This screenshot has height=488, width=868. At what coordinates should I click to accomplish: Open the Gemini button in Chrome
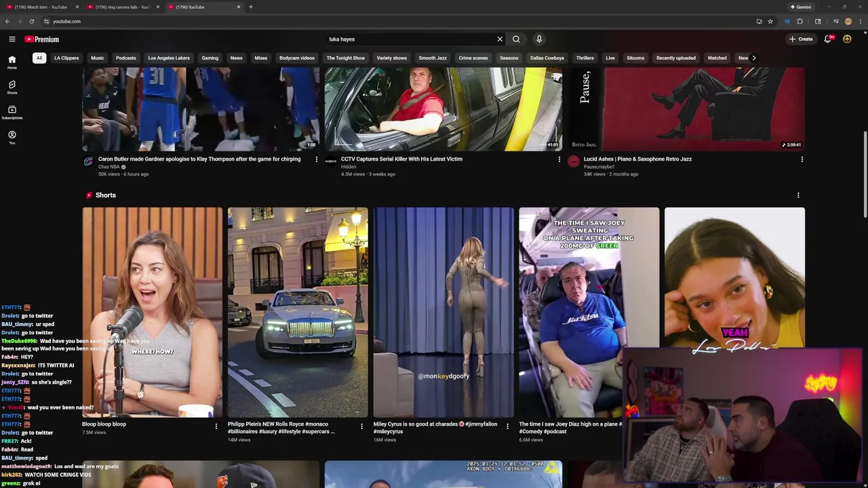coord(801,7)
